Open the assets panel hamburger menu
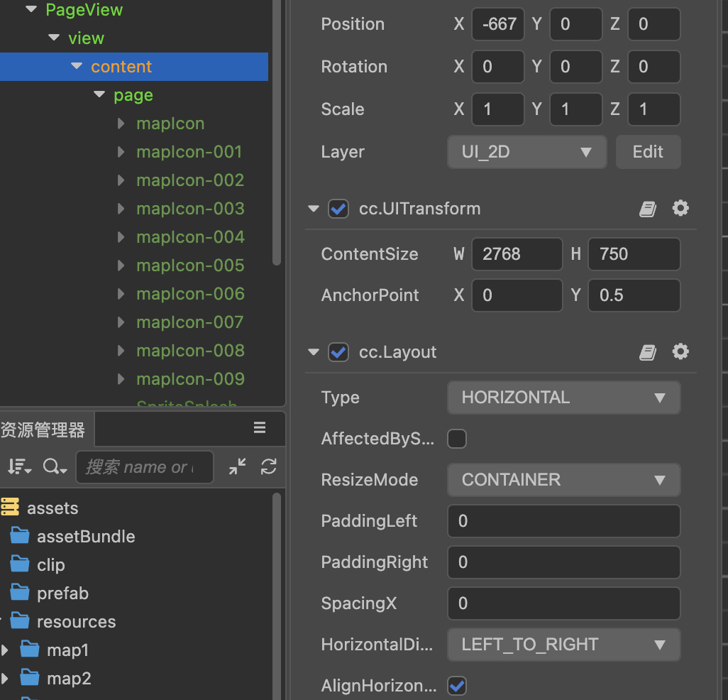The width and height of the screenshot is (728, 700). tap(260, 427)
